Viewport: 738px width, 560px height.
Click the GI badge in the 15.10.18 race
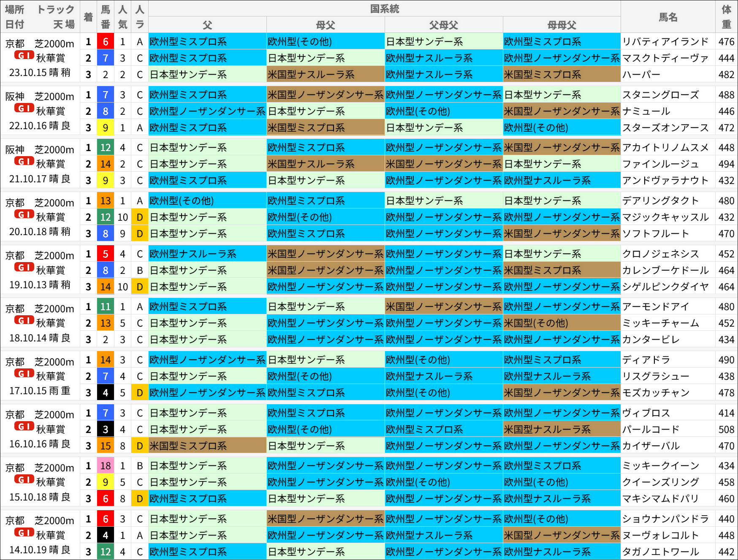[x=24, y=479]
